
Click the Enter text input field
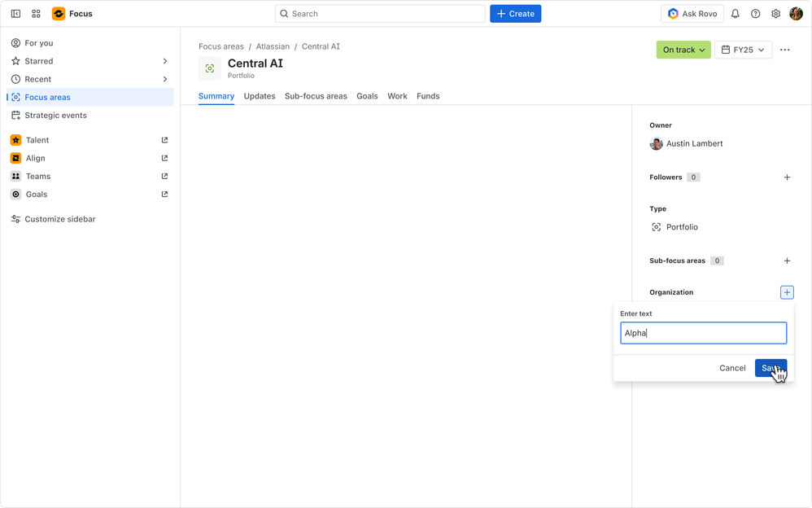tap(703, 333)
